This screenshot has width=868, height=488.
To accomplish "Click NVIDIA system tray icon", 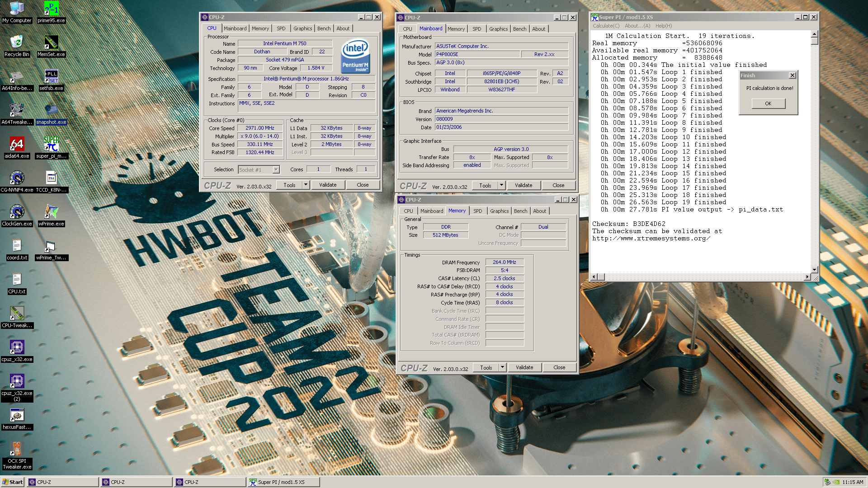I will [x=836, y=482].
